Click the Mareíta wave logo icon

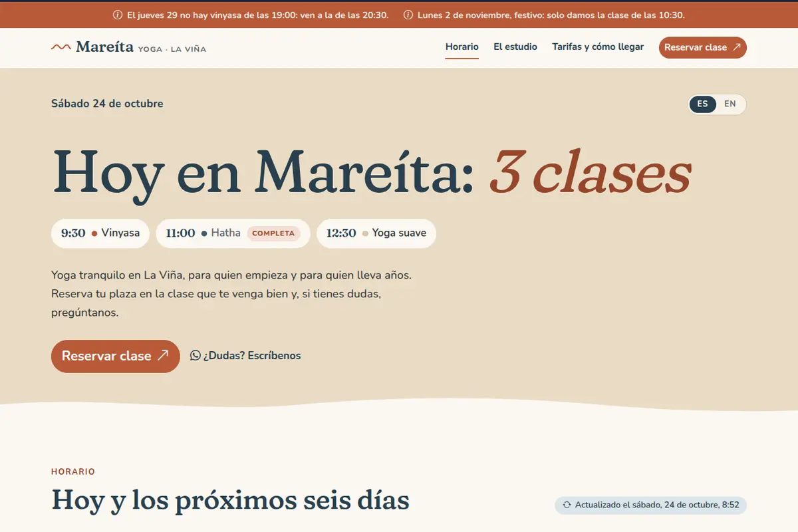pyautogui.click(x=61, y=47)
